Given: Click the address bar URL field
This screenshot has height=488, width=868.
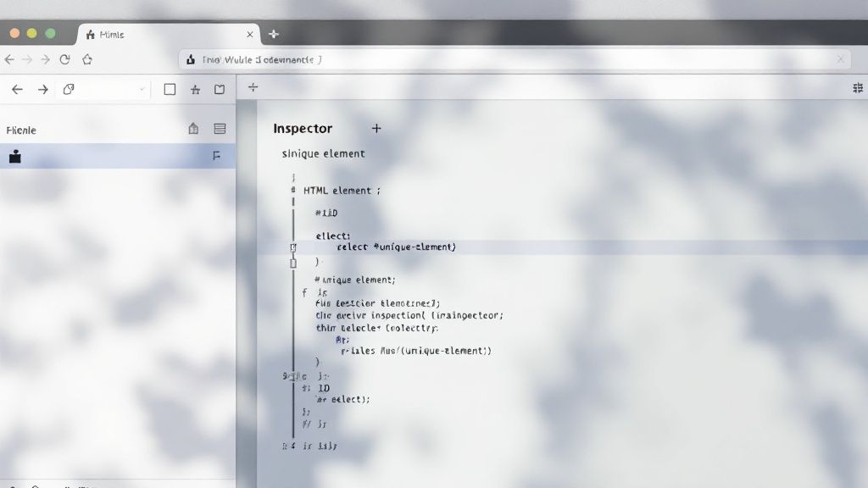Looking at the screenshot, I should click(515, 59).
